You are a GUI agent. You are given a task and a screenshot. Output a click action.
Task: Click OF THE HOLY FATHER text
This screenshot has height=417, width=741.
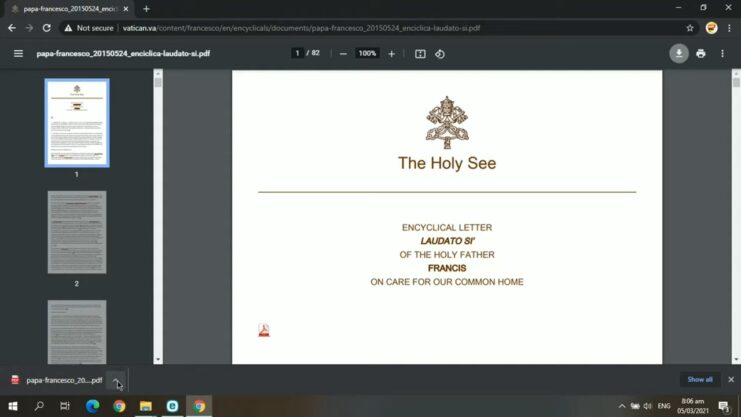click(x=447, y=255)
